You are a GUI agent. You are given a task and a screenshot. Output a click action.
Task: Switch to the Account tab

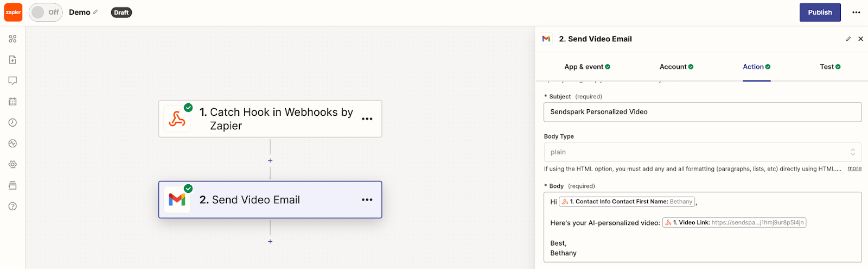pyautogui.click(x=676, y=67)
